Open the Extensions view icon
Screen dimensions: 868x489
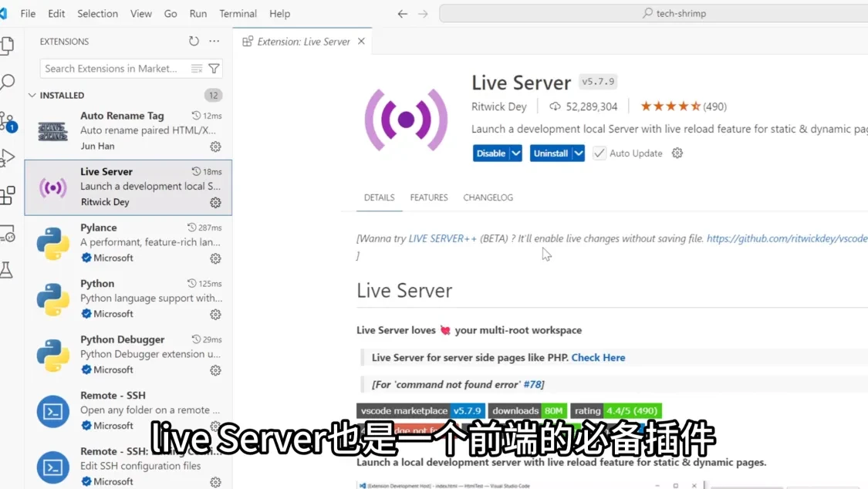click(x=7, y=195)
